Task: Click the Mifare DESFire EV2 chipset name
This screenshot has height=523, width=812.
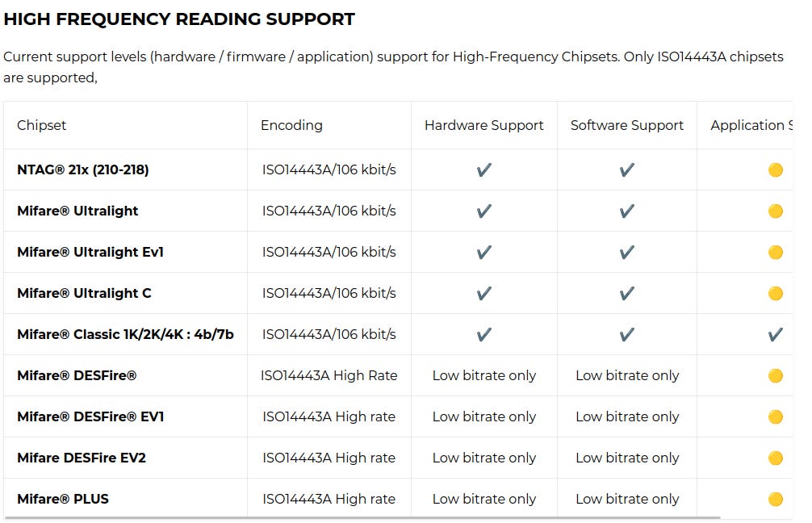Action: pyautogui.click(x=82, y=458)
